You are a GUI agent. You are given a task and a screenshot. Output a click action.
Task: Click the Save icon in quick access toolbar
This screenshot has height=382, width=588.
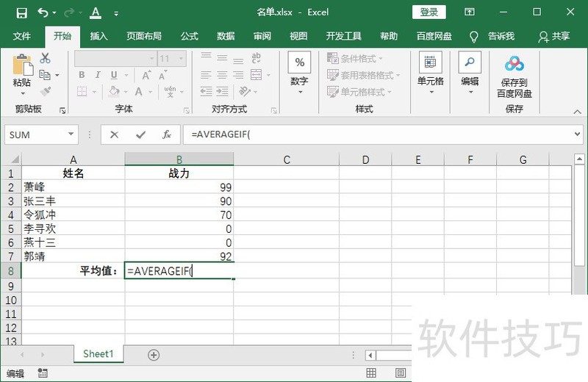(x=21, y=12)
